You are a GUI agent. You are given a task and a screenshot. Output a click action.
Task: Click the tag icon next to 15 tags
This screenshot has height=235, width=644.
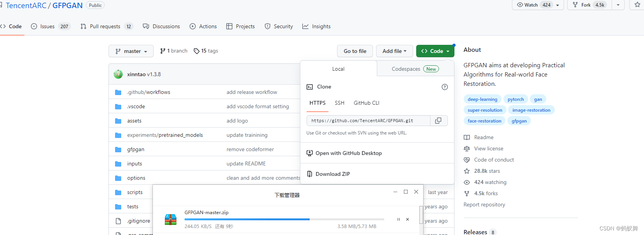[197, 51]
